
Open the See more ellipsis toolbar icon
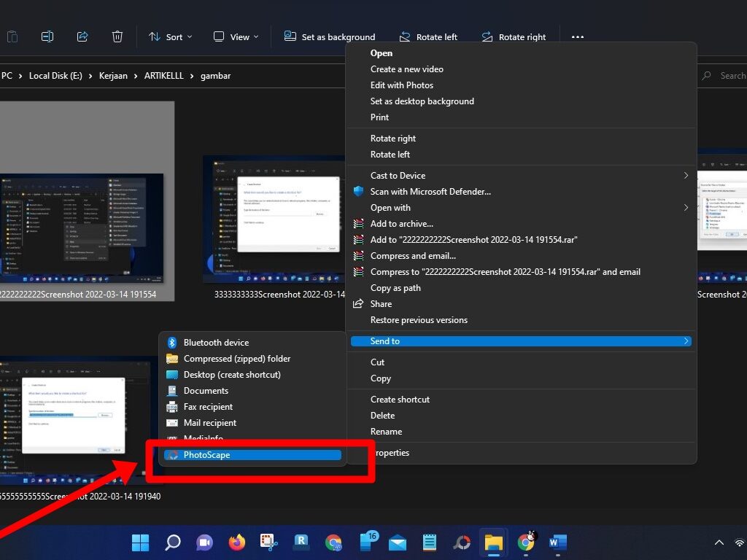[x=577, y=36]
